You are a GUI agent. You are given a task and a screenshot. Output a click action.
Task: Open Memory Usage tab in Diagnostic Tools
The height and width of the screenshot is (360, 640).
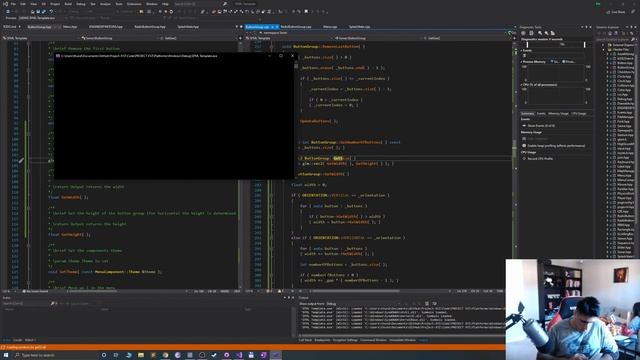[558, 113]
